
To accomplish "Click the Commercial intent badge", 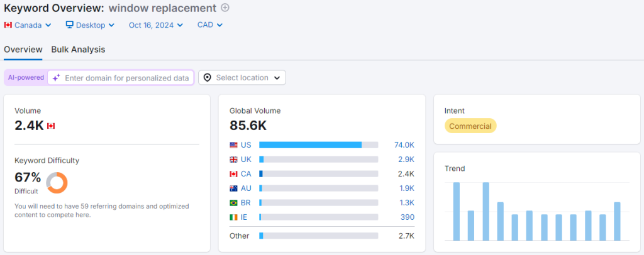I will pos(470,126).
